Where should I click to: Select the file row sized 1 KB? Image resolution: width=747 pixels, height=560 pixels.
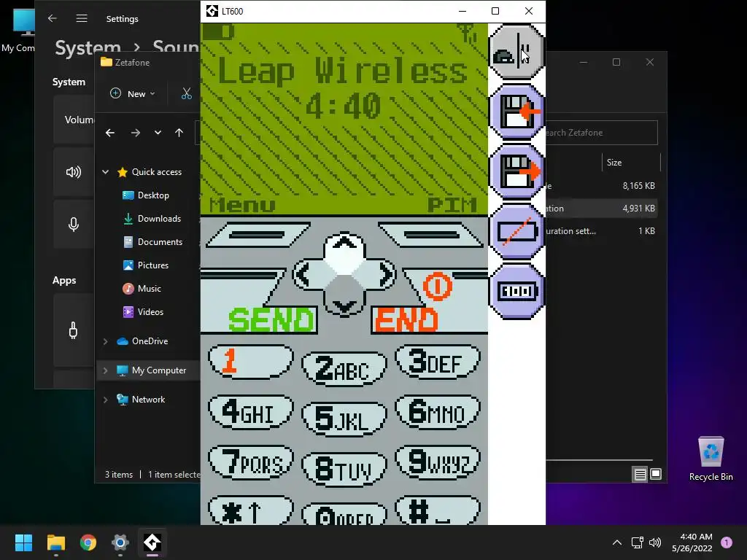[601, 231]
